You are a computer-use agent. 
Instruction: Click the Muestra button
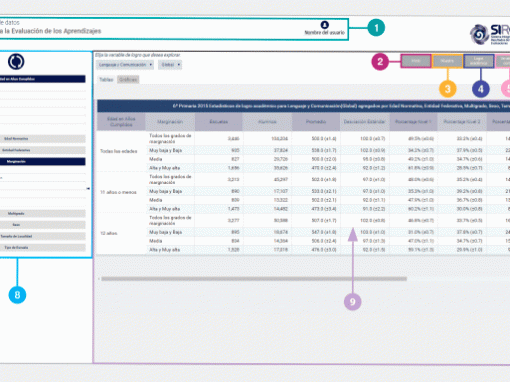[447, 61]
